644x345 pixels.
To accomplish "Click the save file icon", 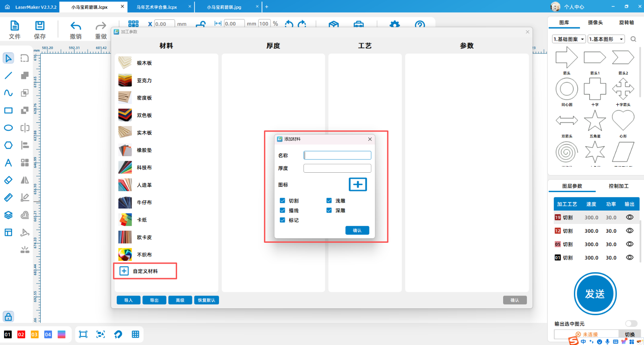I will click(40, 27).
